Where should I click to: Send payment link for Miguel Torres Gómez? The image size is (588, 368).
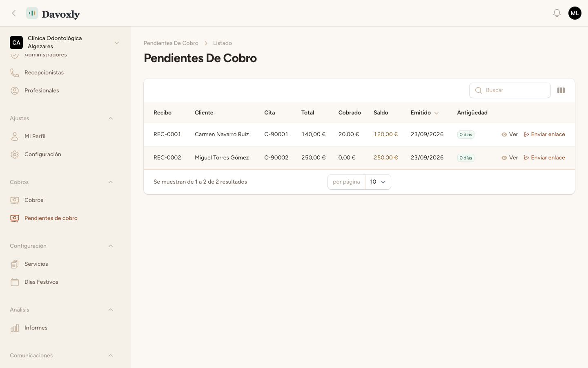(x=544, y=158)
